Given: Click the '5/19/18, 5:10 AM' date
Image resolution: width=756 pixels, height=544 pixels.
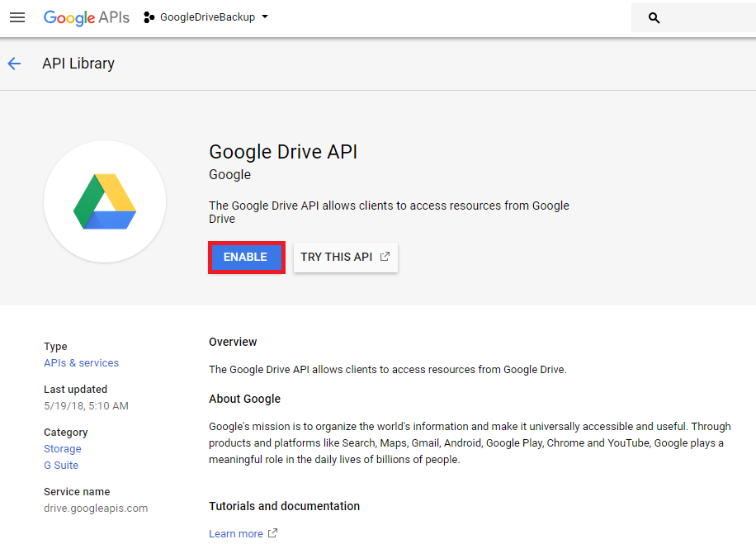Looking at the screenshot, I should (86, 406).
